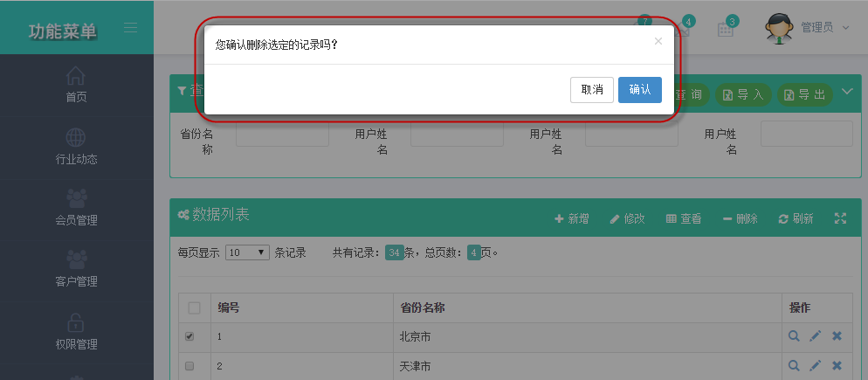Click 查看 in the data list toolbar

point(684,218)
